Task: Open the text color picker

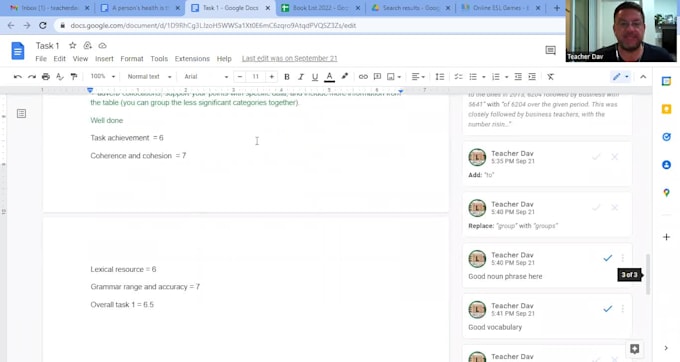Action: [x=330, y=77]
